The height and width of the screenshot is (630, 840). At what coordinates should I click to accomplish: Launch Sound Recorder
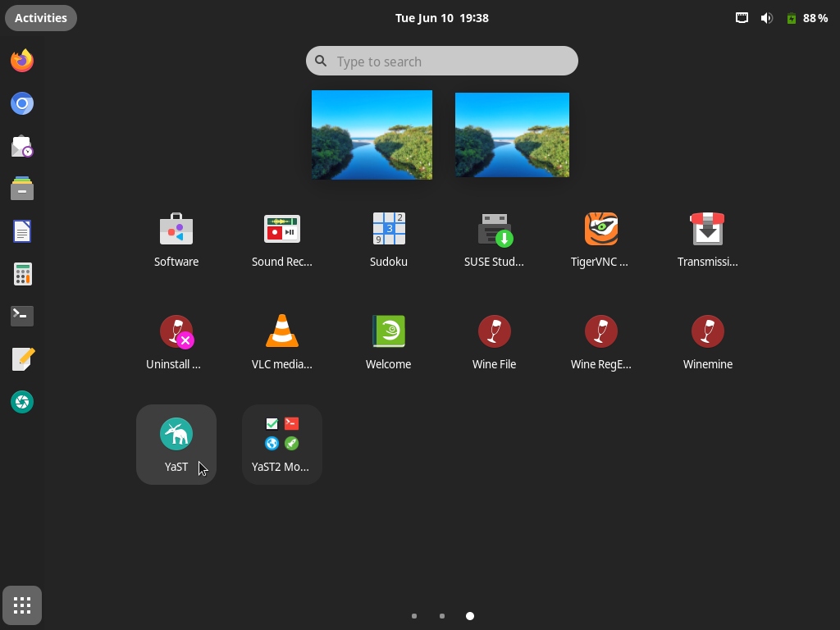282,240
